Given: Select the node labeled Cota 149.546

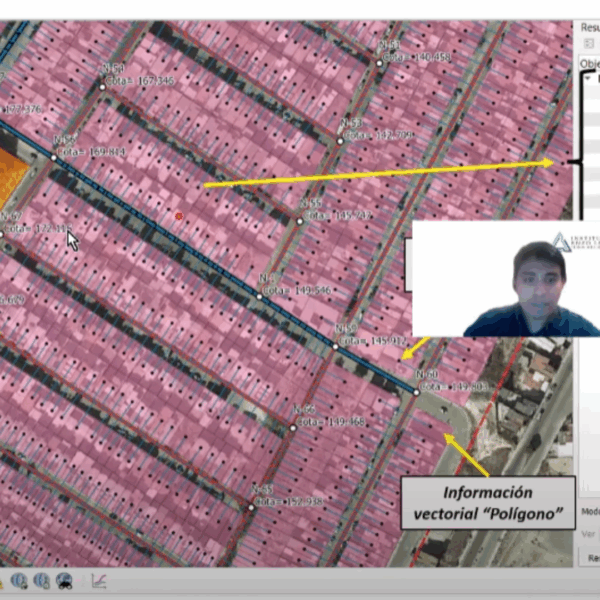Looking at the screenshot, I should tap(259, 296).
